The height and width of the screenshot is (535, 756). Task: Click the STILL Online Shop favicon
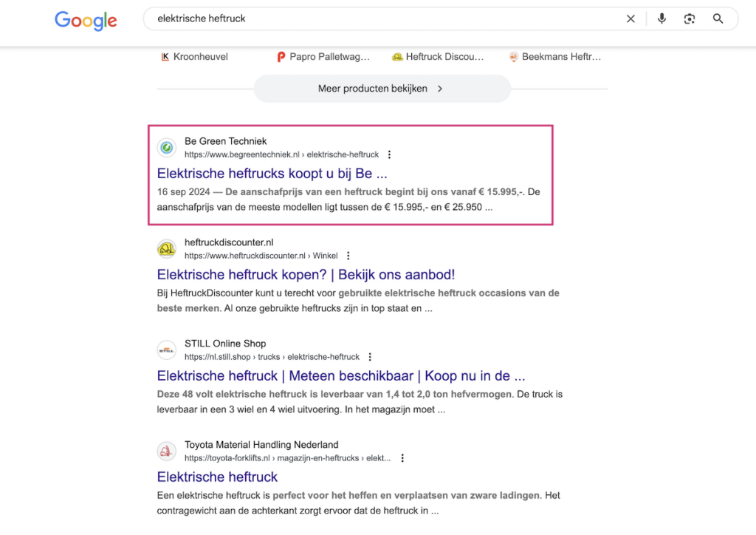coord(167,350)
